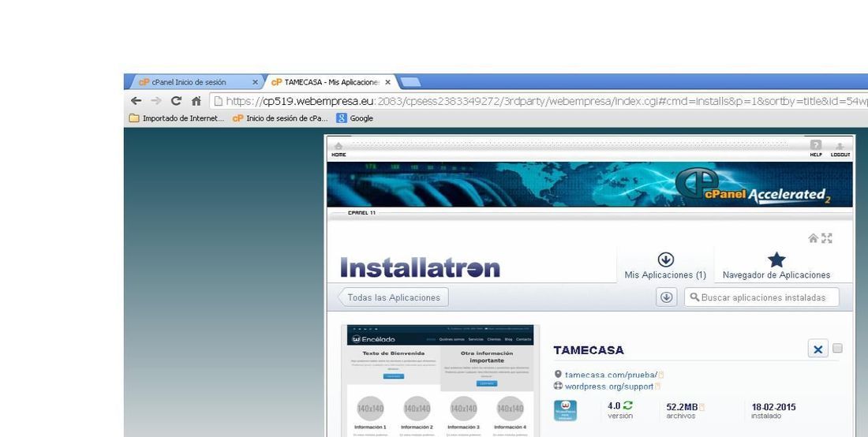The height and width of the screenshot is (437, 868).
Task: Switch to the Mis Aplicaciones (1) tab
Action: pyautogui.click(x=665, y=266)
